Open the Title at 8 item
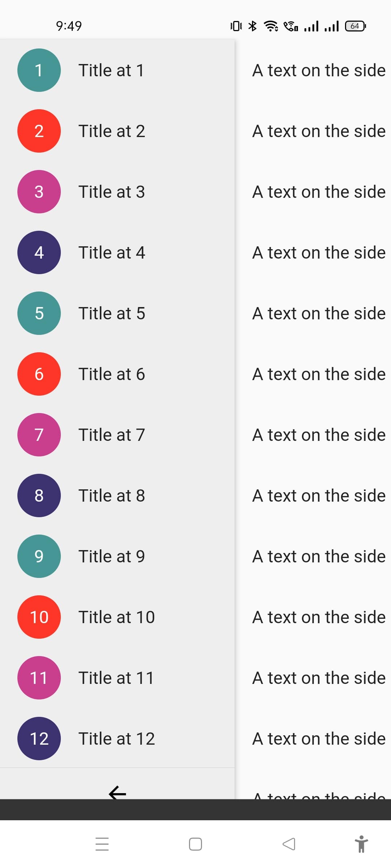 112,495
